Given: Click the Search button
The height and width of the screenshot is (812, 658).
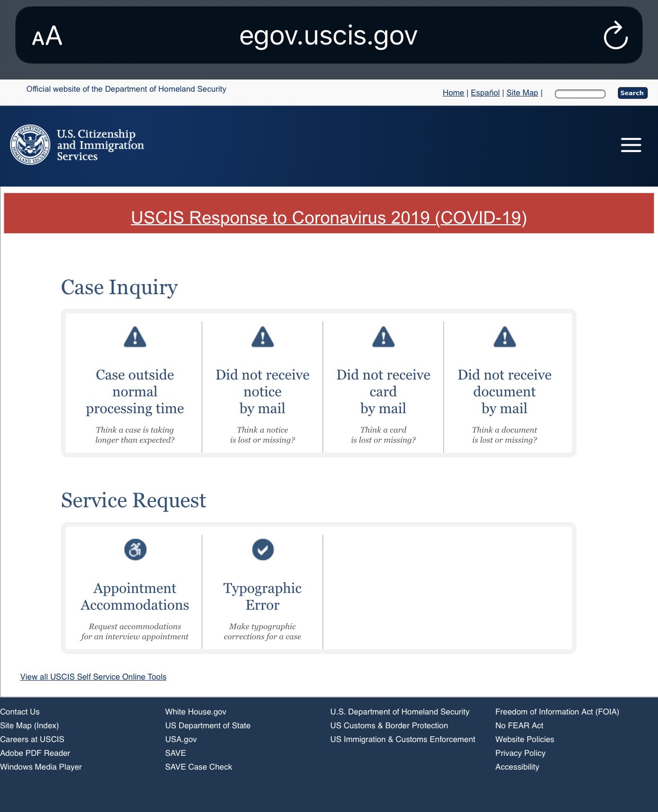Looking at the screenshot, I should click(x=632, y=93).
